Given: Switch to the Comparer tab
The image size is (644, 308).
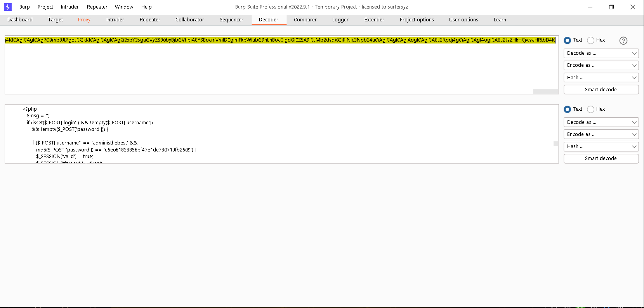Looking at the screenshot, I should [x=305, y=20].
